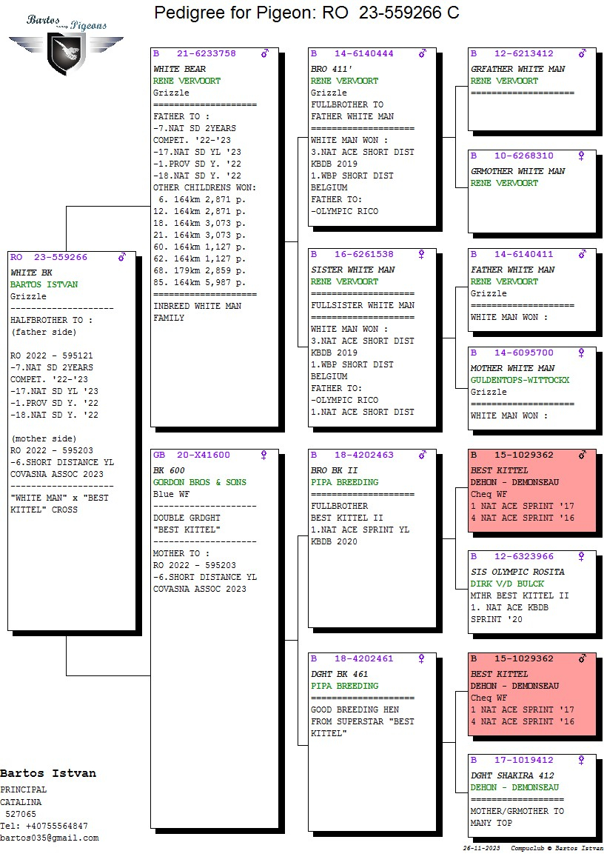Click breeder GULDENTOPS-WITTOCKX

520,380
